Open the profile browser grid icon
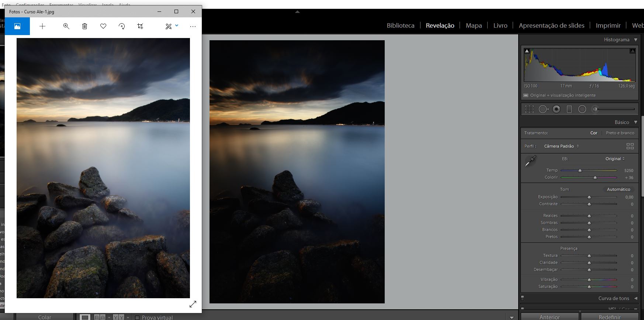Image resolution: width=644 pixels, height=320 pixels. click(x=630, y=146)
